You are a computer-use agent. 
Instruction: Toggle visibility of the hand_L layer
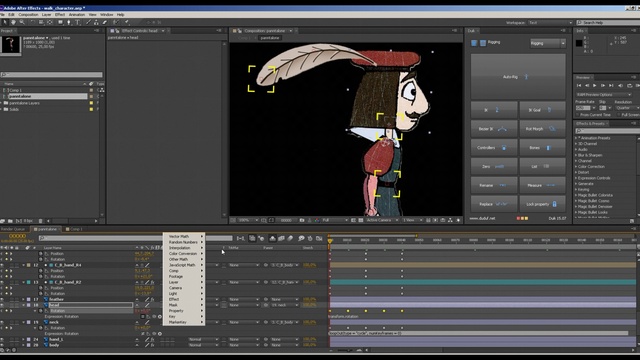2,339
